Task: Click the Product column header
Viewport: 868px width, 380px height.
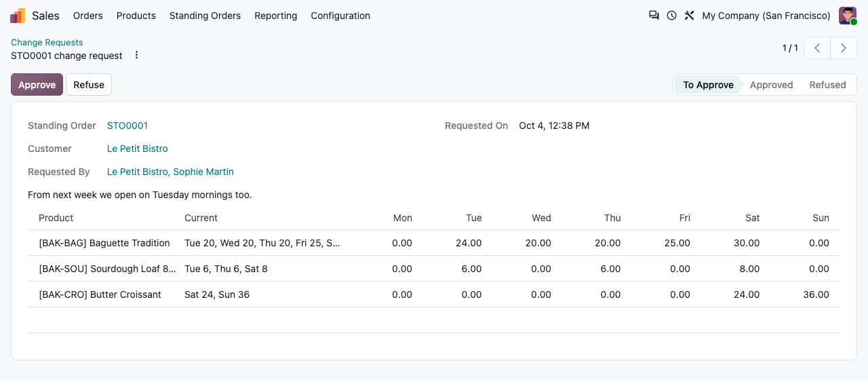Action: [56, 218]
